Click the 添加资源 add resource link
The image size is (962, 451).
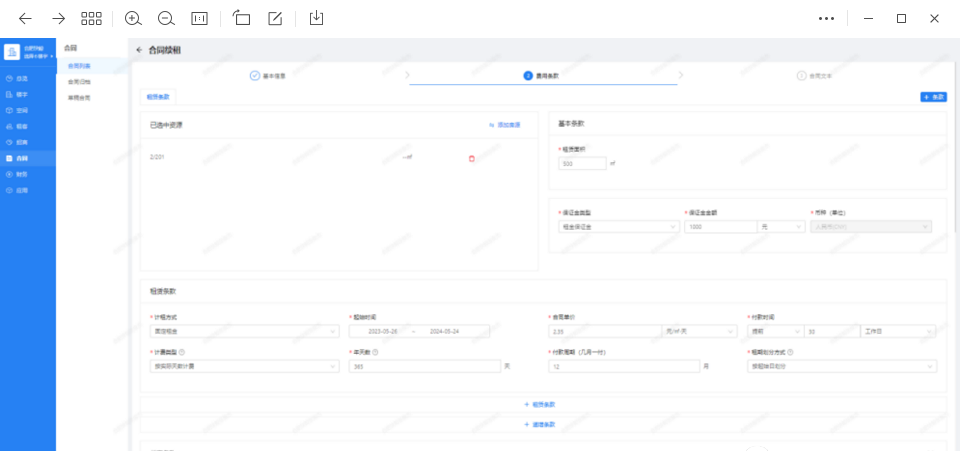[x=505, y=125]
